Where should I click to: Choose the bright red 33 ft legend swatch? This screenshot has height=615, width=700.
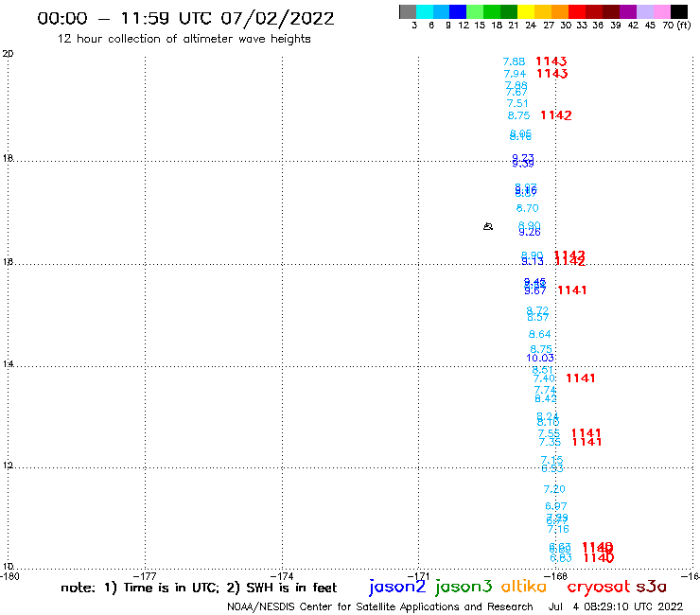point(577,11)
